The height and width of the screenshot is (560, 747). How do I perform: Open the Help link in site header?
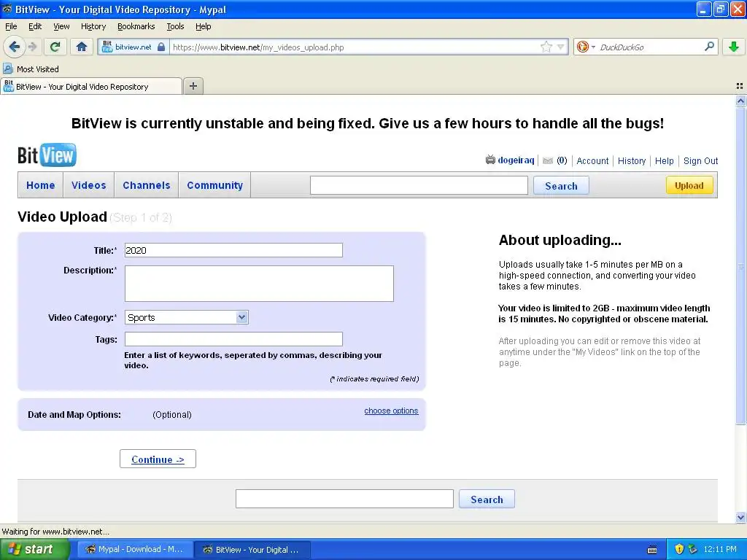click(664, 161)
